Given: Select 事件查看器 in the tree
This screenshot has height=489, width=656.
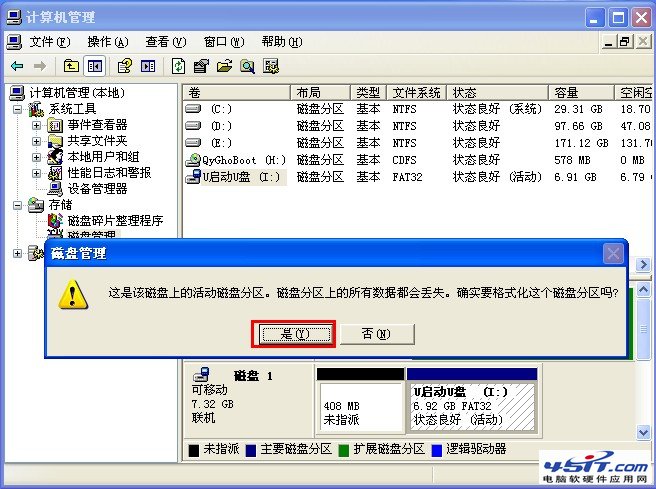Looking at the screenshot, I should coord(97,125).
